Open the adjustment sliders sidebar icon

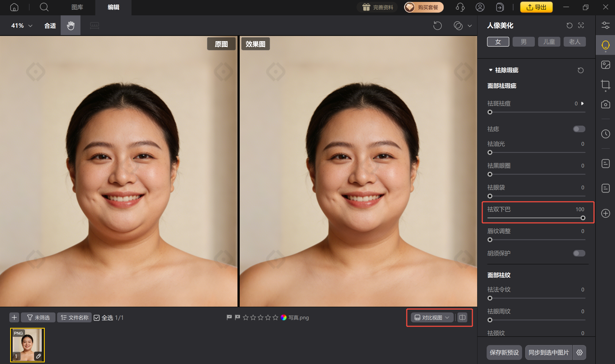click(x=605, y=25)
